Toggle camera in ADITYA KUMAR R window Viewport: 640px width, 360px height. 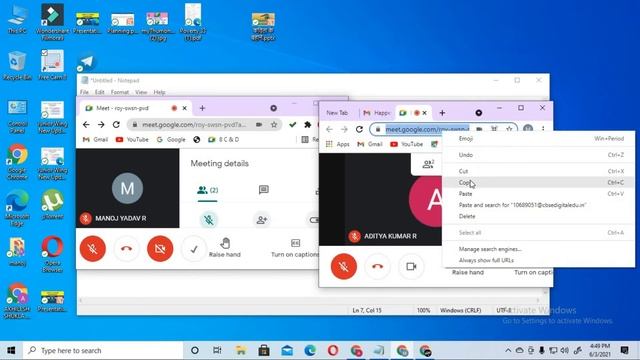411,267
